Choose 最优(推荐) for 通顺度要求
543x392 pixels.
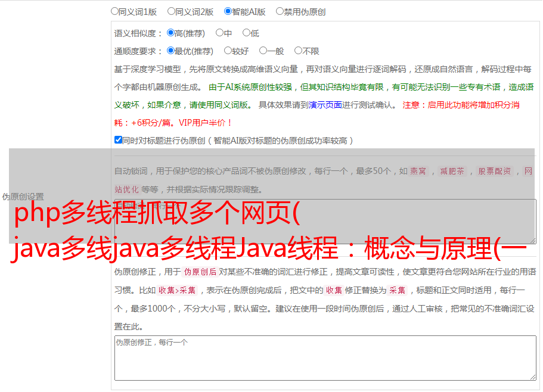(170, 51)
